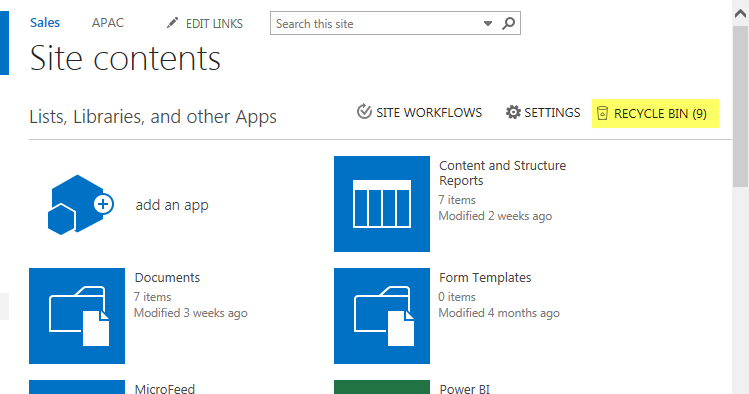Click EDIT LINKS text

tap(214, 23)
